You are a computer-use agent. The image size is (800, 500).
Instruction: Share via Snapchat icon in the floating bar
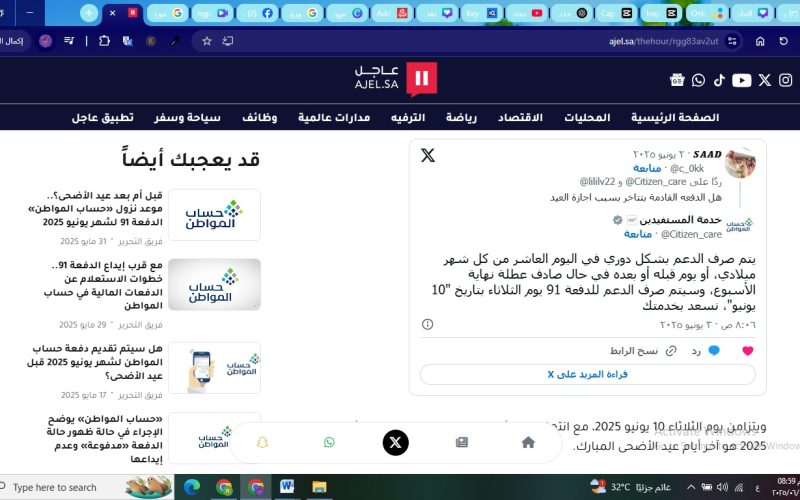(263, 442)
